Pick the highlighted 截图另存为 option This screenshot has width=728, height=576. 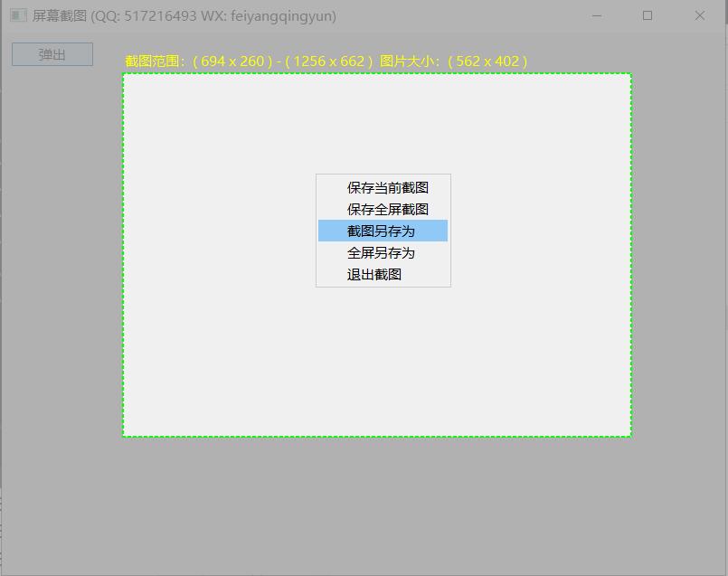[x=382, y=231]
